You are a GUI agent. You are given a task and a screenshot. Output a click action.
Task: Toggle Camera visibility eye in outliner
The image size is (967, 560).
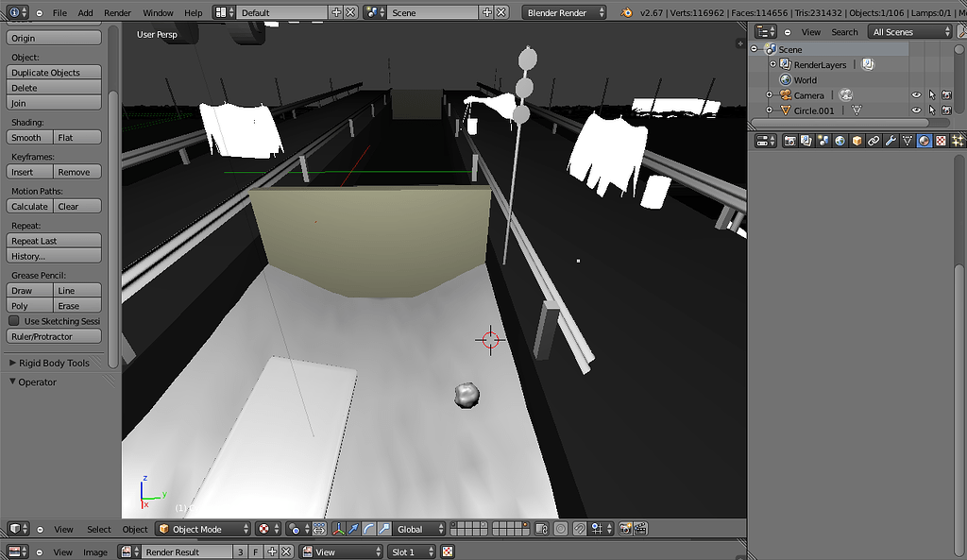(916, 95)
